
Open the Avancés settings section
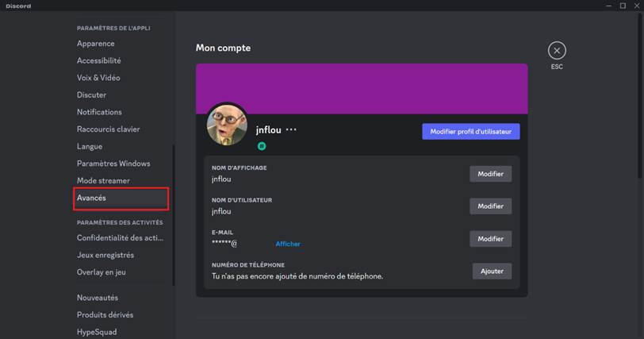[91, 198]
